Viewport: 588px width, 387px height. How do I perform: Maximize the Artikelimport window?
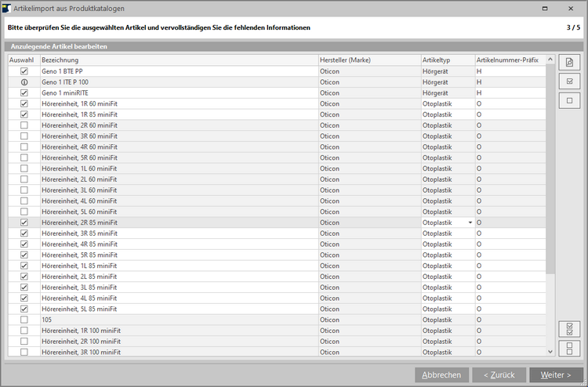[545, 9]
